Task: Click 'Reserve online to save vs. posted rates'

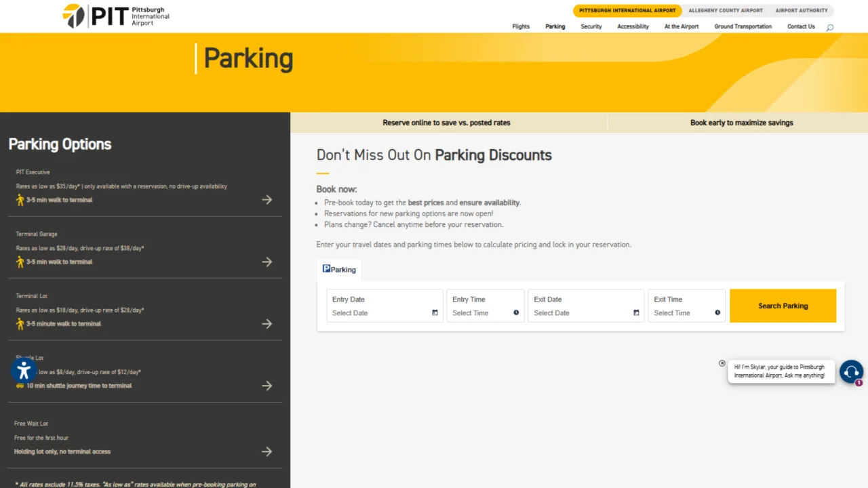Action: (446, 123)
